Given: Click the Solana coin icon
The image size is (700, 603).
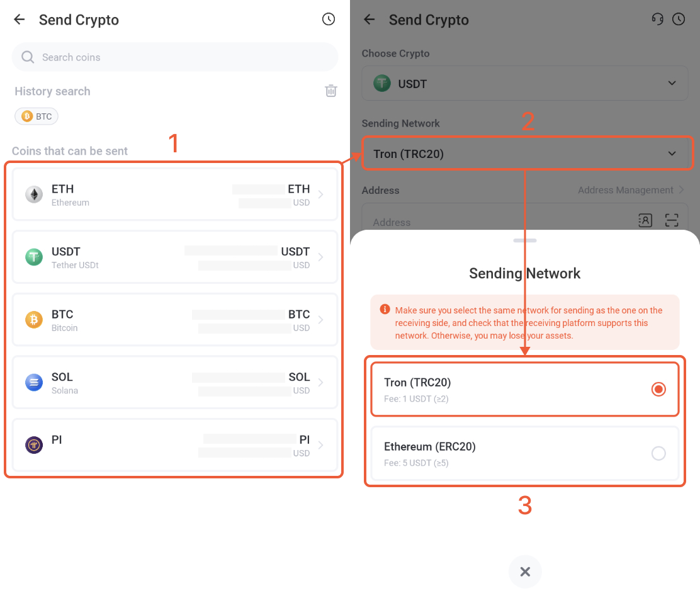Looking at the screenshot, I should coord(33,383).
